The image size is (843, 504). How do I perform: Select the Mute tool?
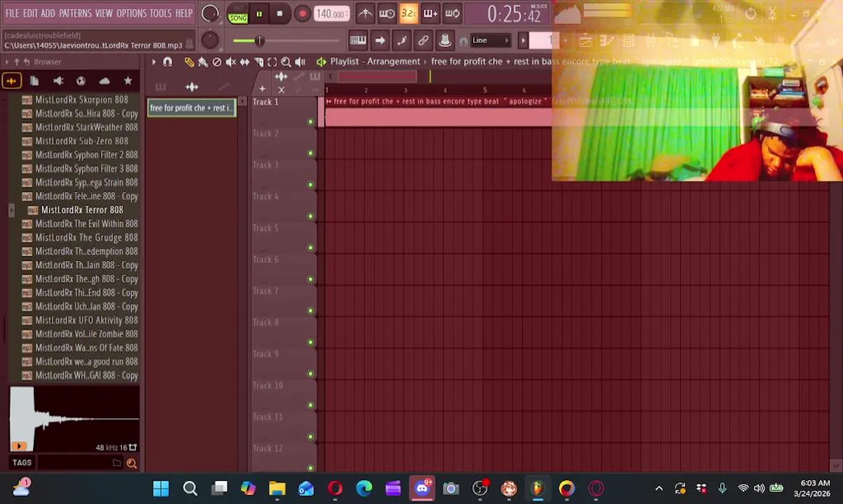[x=230, y=62]
